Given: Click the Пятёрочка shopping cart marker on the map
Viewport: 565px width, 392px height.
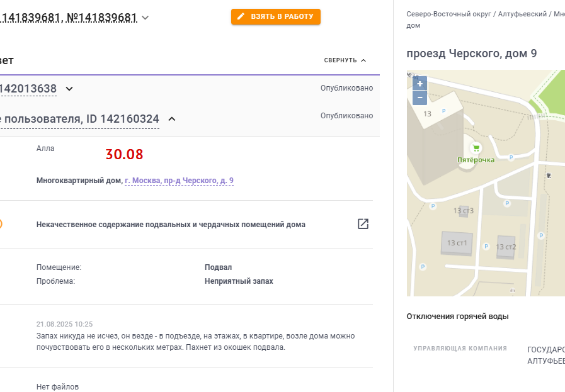Looking at the screenshot, I should 476,148.
